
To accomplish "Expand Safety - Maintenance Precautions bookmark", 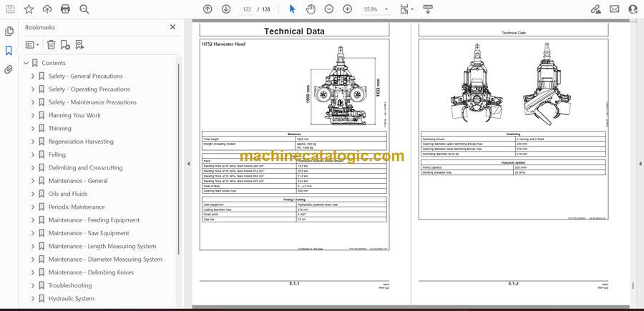I will (33, 102).
